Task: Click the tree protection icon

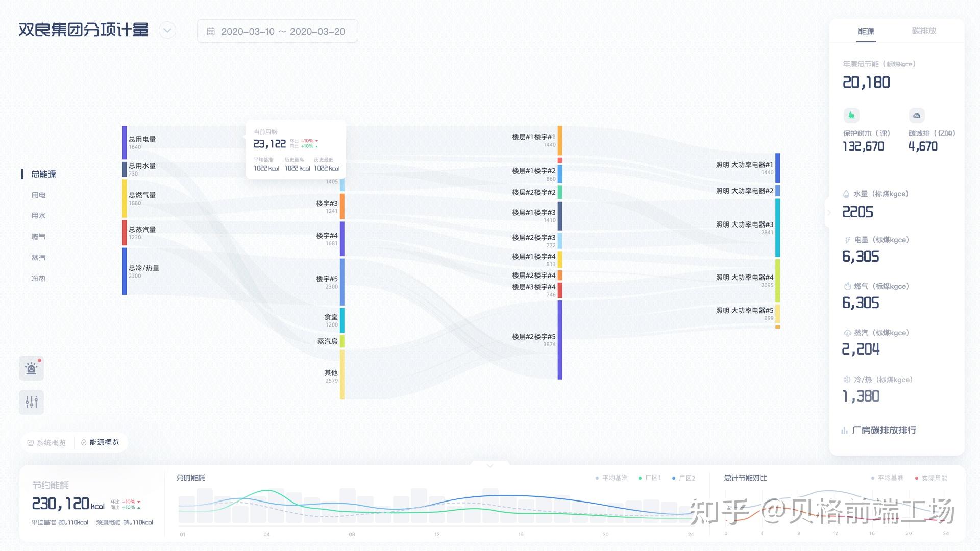Action: (x=851, y=115)
